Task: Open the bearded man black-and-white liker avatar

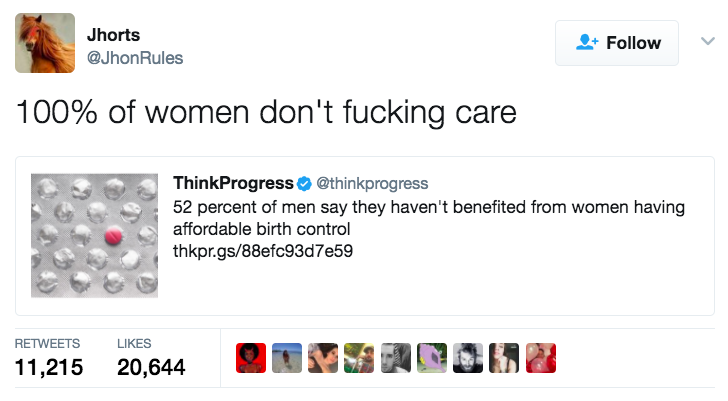Action: tap(467, 358)
